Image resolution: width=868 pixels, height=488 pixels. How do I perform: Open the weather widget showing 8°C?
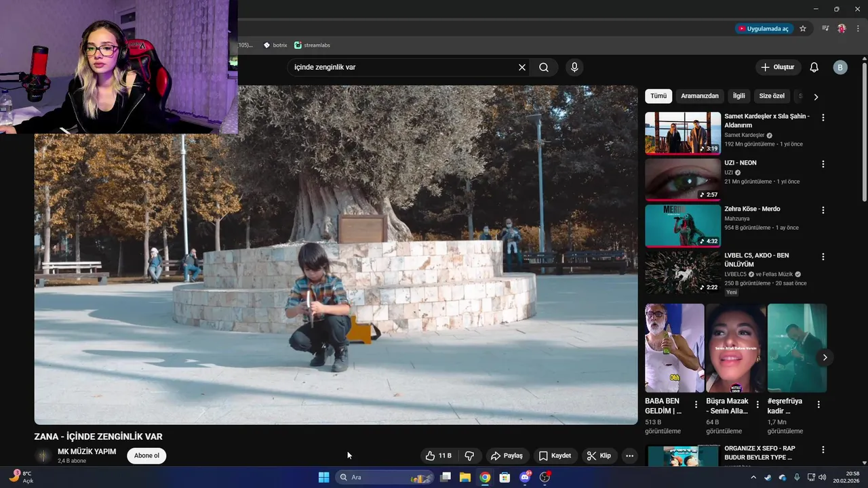(22, 477)
